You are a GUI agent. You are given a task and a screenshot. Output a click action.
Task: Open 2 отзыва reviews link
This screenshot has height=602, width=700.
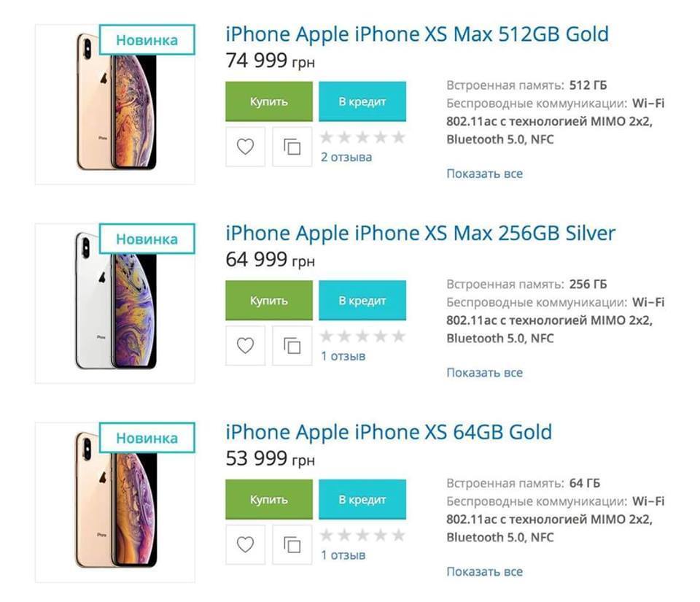(x=346, y=157)
